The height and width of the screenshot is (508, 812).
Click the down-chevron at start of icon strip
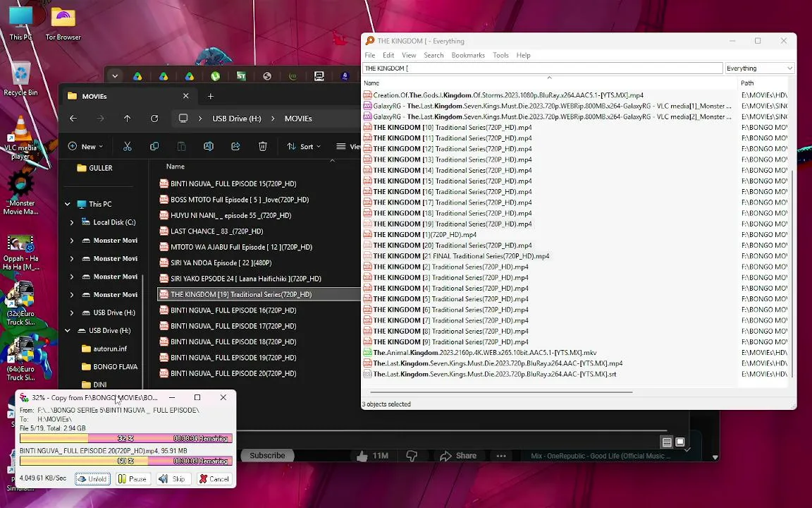(115, 76)
